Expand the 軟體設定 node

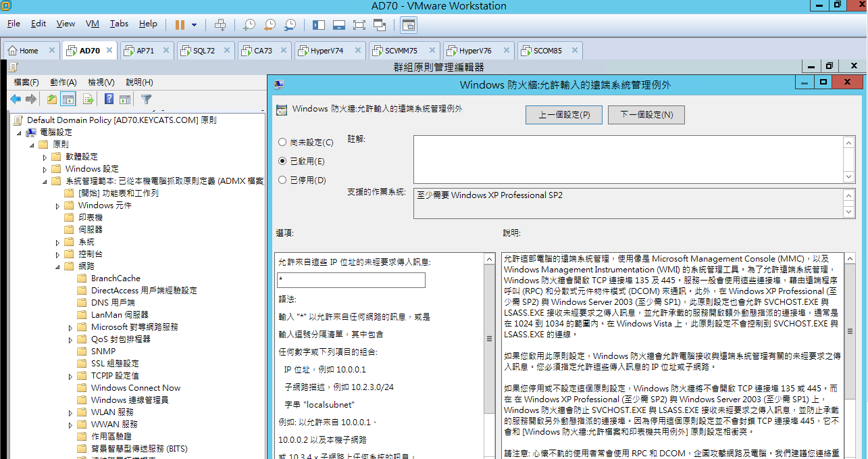45,156
